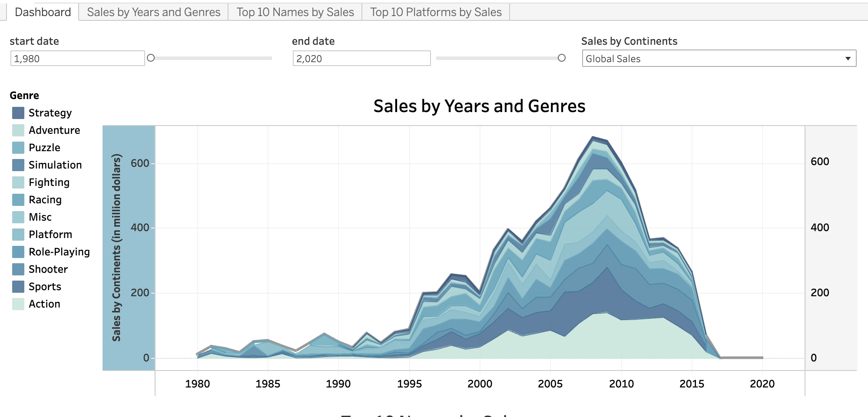Image resolution: width=868 pixels, height=417 pixels.
Task: Click the Sports legend label
Action: [x=45, y=287]
